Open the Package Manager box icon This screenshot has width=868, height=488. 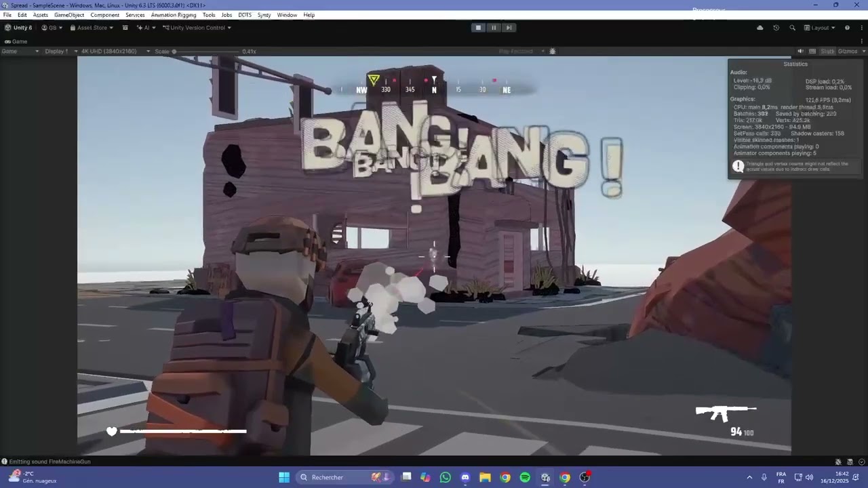pos(125,28)
